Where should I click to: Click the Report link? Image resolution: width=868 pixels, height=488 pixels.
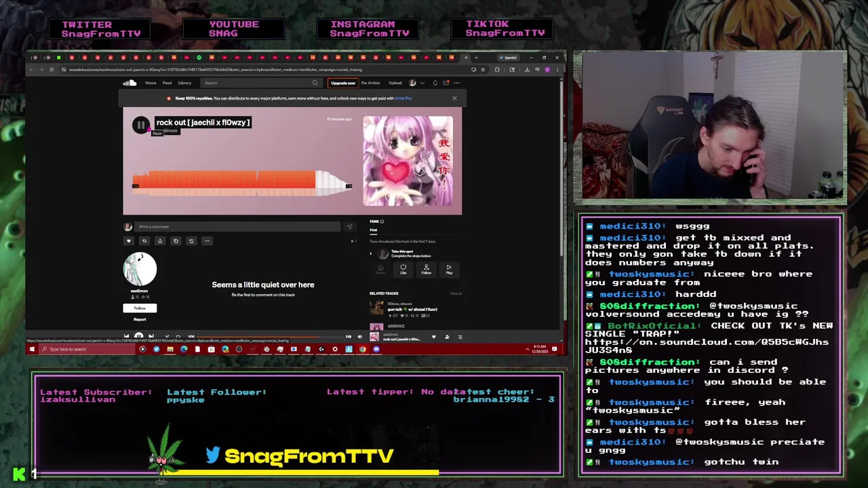click(140, 319)
